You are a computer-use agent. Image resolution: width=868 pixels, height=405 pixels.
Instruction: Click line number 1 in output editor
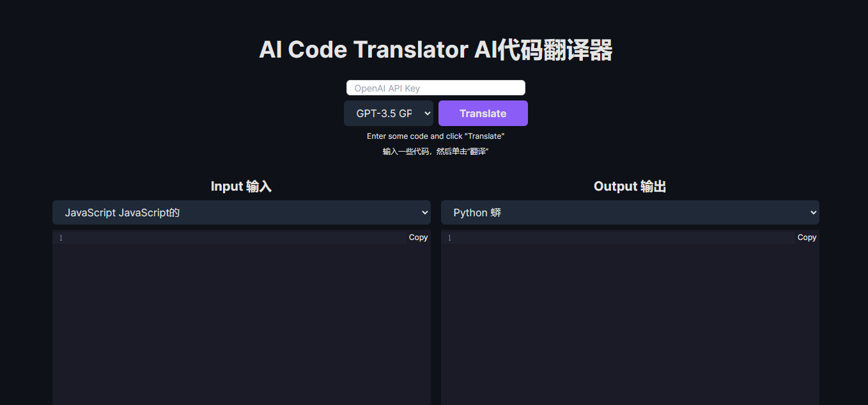pyautogui.click(x=449, y=237)
